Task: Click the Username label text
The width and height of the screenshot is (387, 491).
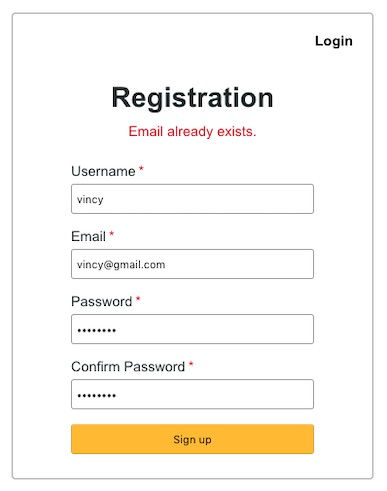Action: click(103, 171)
